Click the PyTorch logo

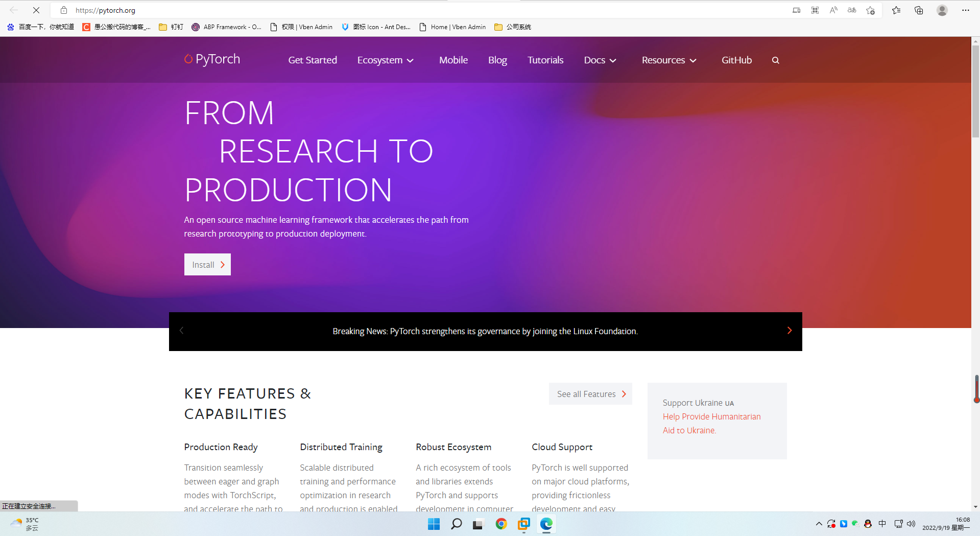click(x=212, y=59)
